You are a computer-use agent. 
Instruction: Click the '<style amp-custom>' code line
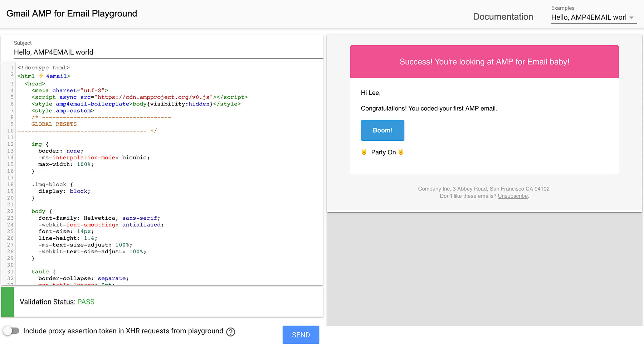pyautogui.click(x=63, y=111)
